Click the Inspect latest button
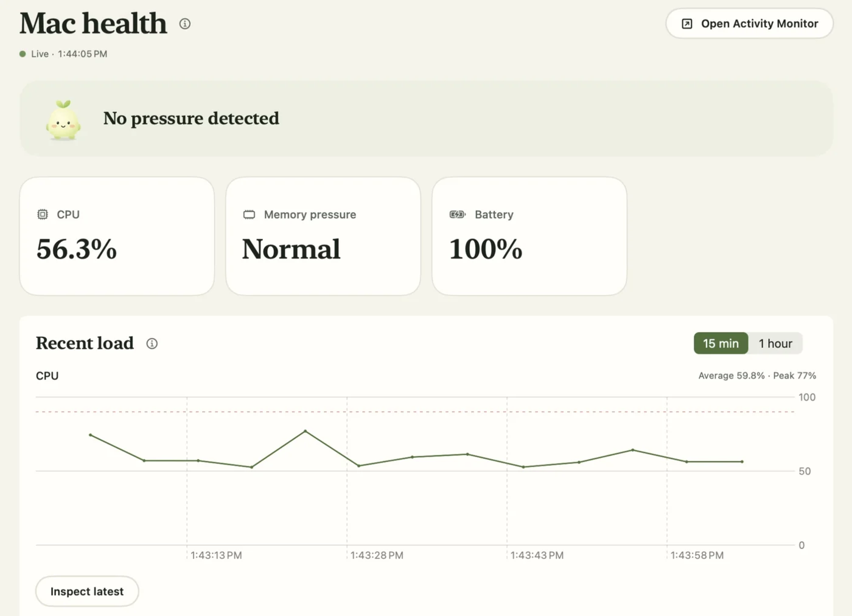 tap(87, 591)
